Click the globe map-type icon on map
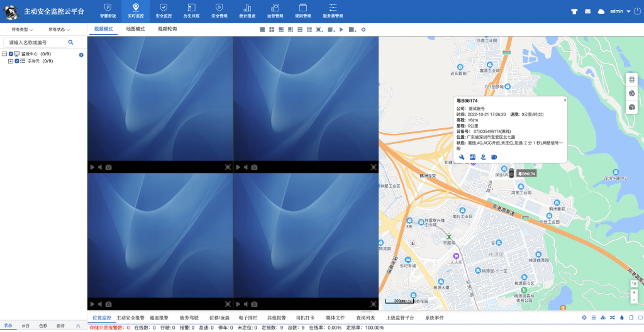This screenshot has width=644, height=332. (x=631, y=93)
